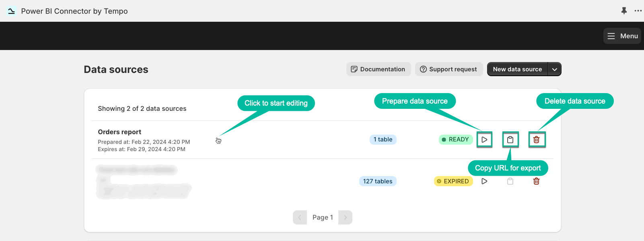The image size is (644, 241).
Task: Delete the expired 127 tables data source
Action: click(536, 181)
